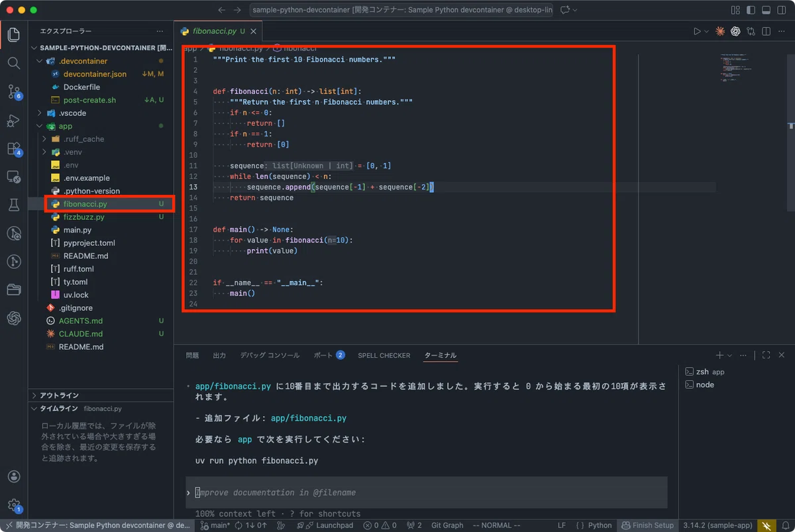Open the デバッグ コンソール tab
The height and width of the screenshot is (532, 795).
click(x=270, y=355)
